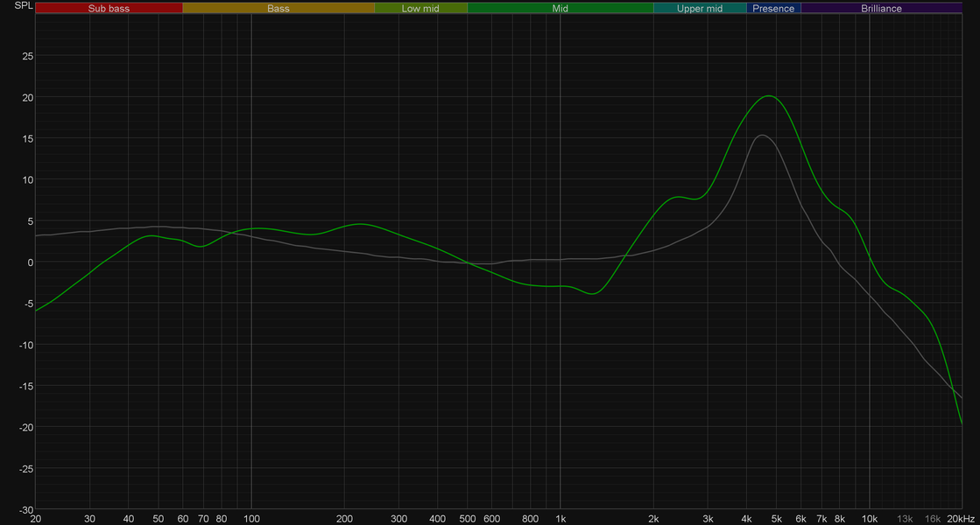
Task: Click the -30 dB axis value
Action: [25, 510]
